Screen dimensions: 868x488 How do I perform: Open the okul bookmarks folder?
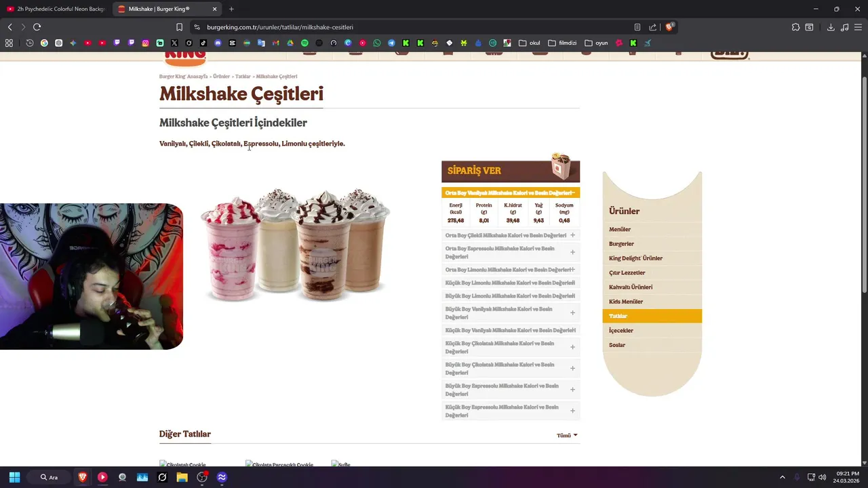530,43
